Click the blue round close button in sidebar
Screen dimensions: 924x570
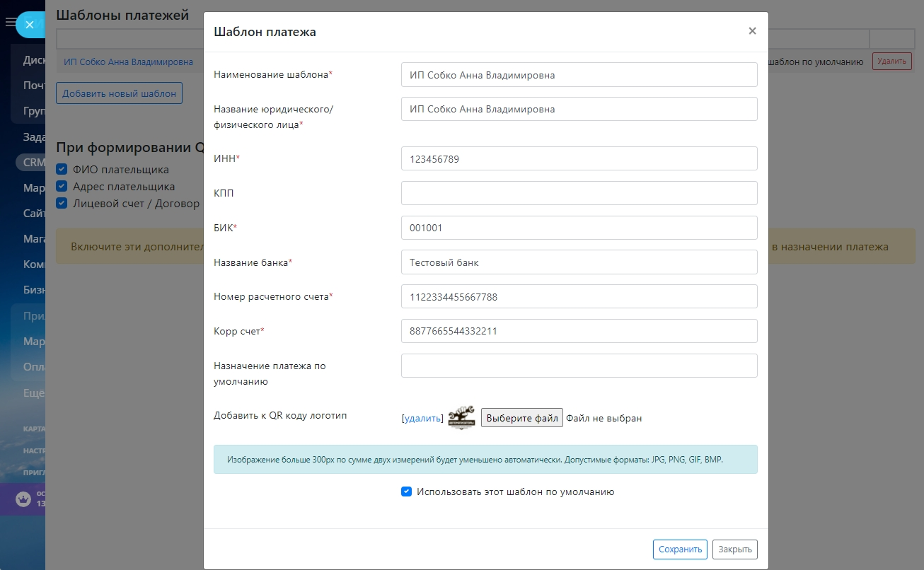pyautogui.click(x=29, y=25)
